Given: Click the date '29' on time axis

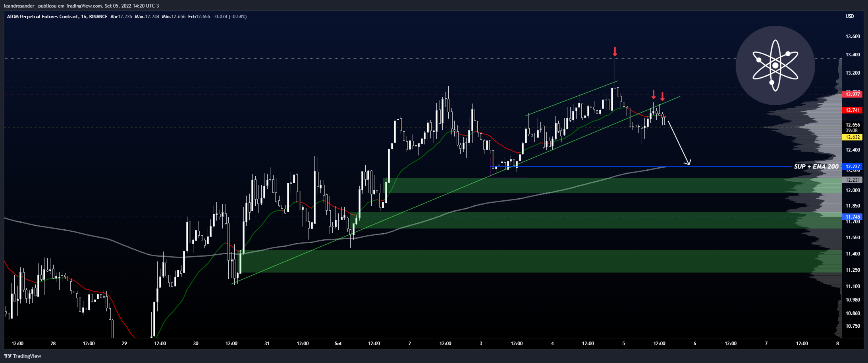Looking at the screenshot, I should (124, 344).
